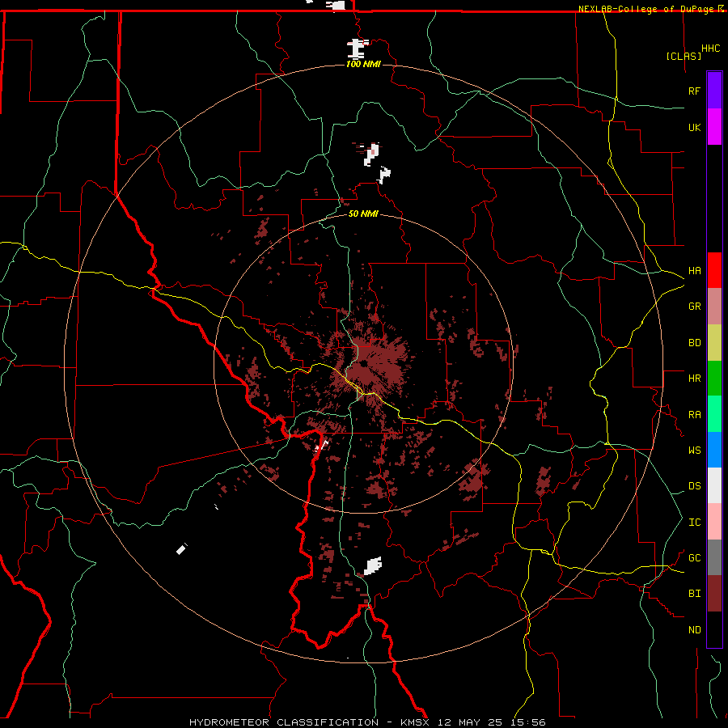Screen dimensions: 728x728
Task: Click the RA legend label
Action: click(694, 415)
